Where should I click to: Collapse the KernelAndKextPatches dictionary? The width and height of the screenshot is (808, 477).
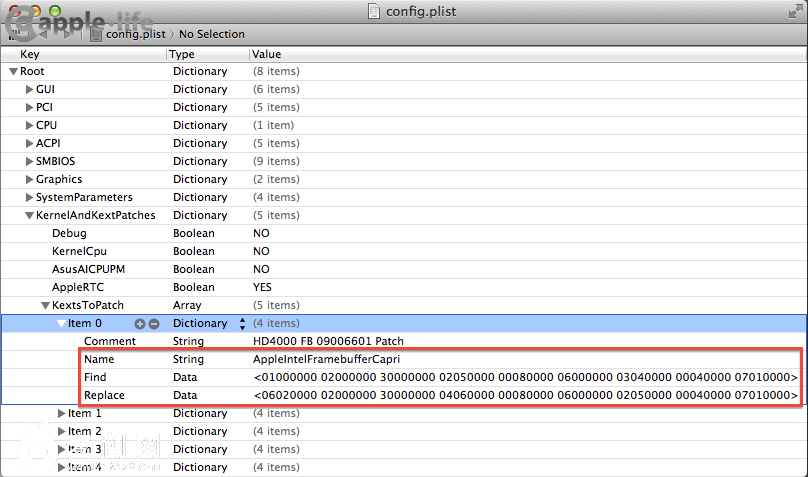29,216
